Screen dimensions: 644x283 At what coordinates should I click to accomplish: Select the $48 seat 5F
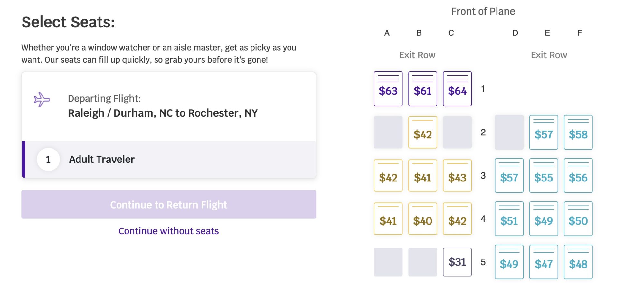[x=578, y=262]
